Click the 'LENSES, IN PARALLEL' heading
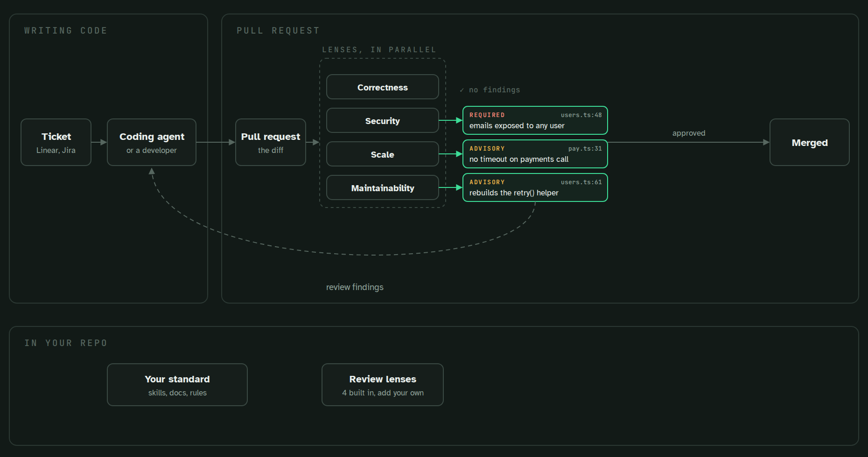The height and width of the screenshot is (457, 868). (379, 50)
